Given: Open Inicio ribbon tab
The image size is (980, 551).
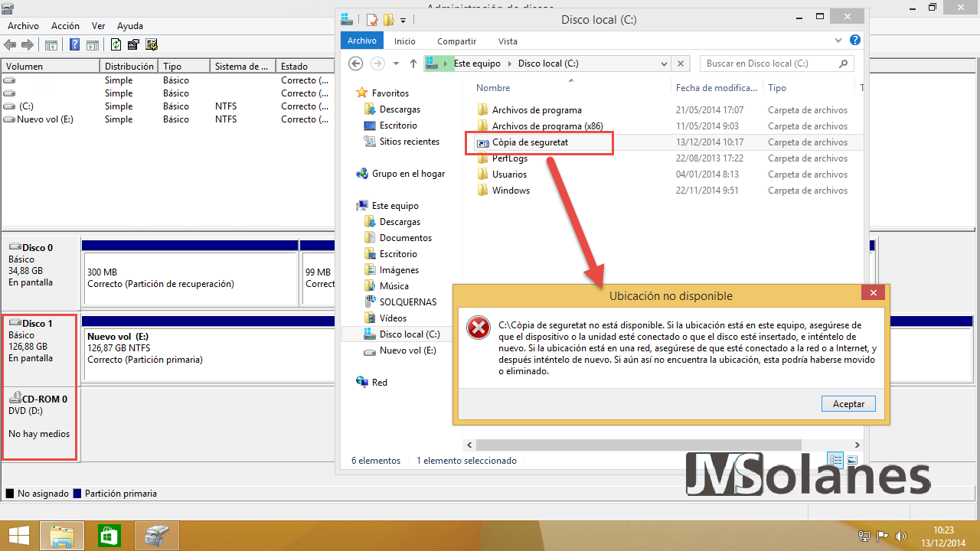Looking at the screenshot, I should tap(405, 41).
